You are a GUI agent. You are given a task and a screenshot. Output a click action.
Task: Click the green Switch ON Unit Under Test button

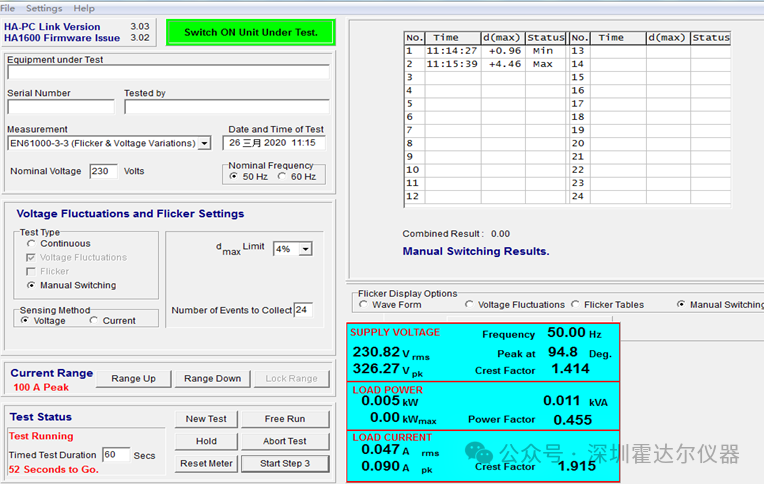click(250, 32)
